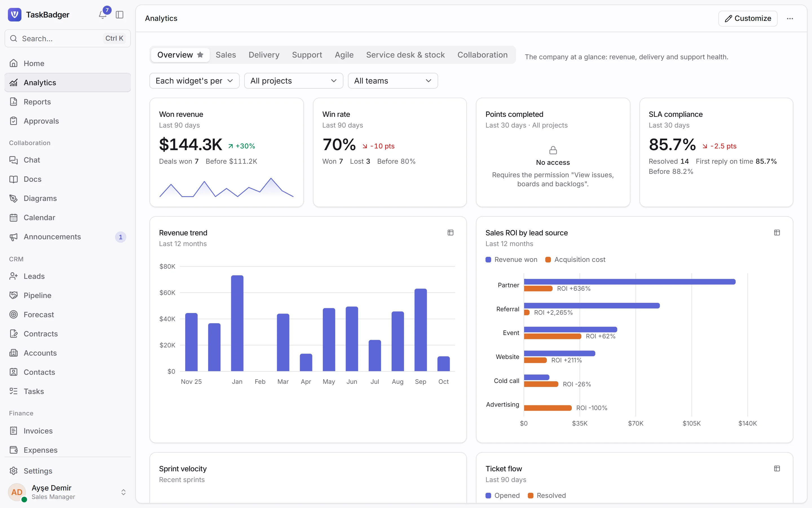The image size is (812, 508).
Task: Open the three-dot more options menu
Action: pyautogui.click(x=790, y=18)
